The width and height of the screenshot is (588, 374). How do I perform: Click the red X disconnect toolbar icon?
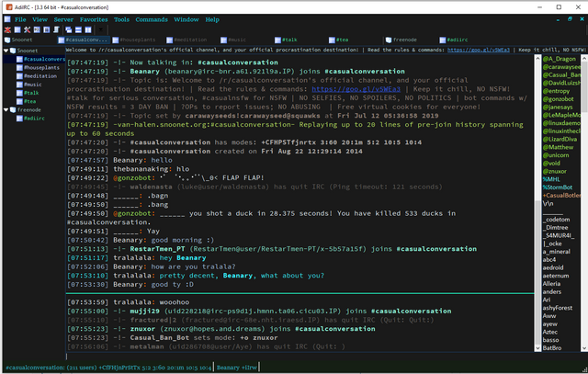pos(7,29)
